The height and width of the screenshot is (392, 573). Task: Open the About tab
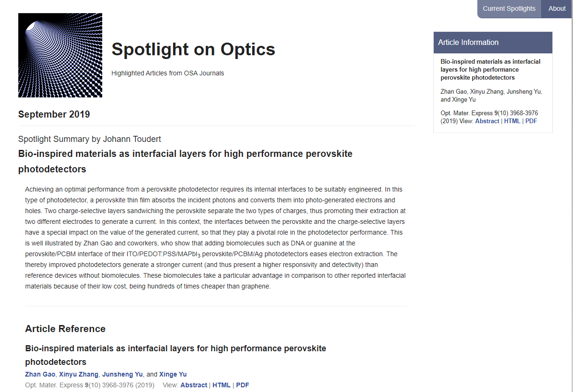557,8
